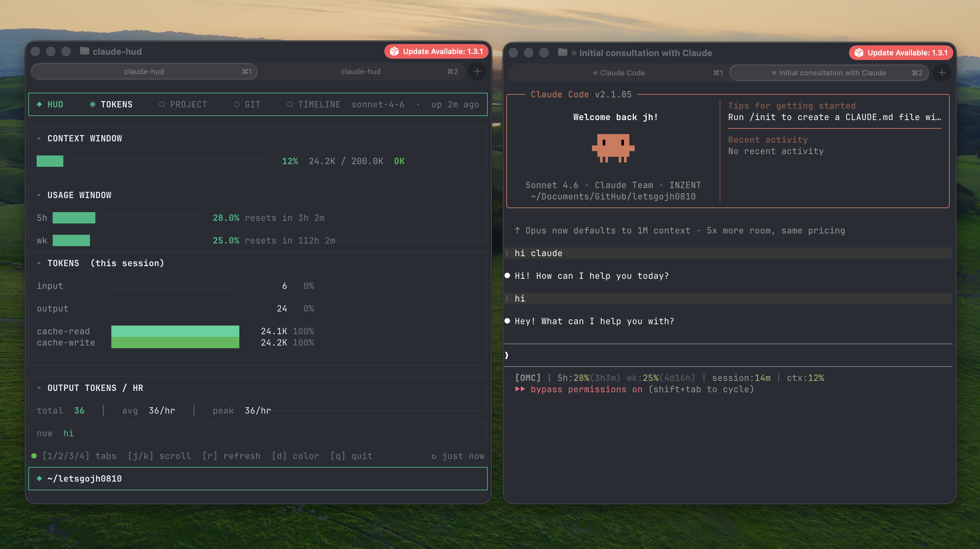Click the new tab plus icon in the claude-hud window
Viewport: 980px width, 549px height.
(477, 72)
